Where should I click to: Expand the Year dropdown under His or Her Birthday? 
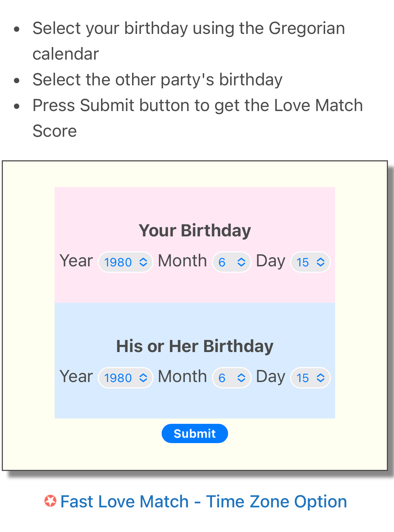[126, 378]
